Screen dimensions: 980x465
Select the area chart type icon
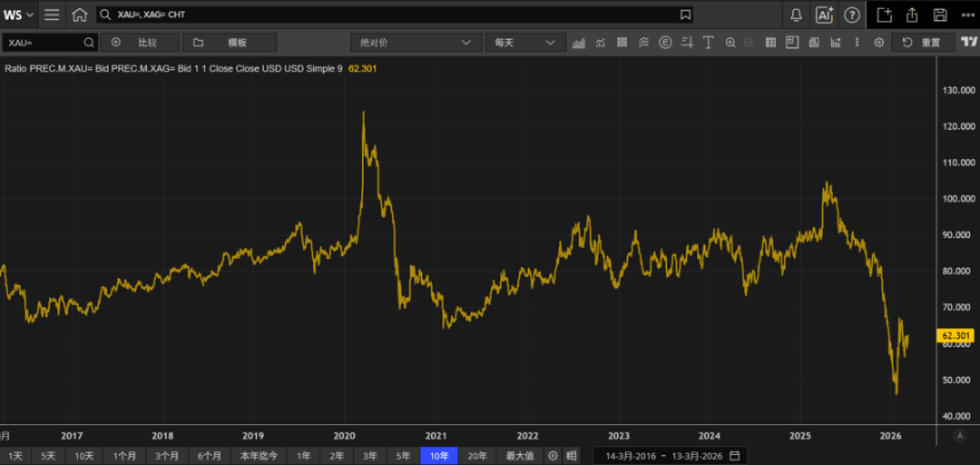(x=579, y=43)
